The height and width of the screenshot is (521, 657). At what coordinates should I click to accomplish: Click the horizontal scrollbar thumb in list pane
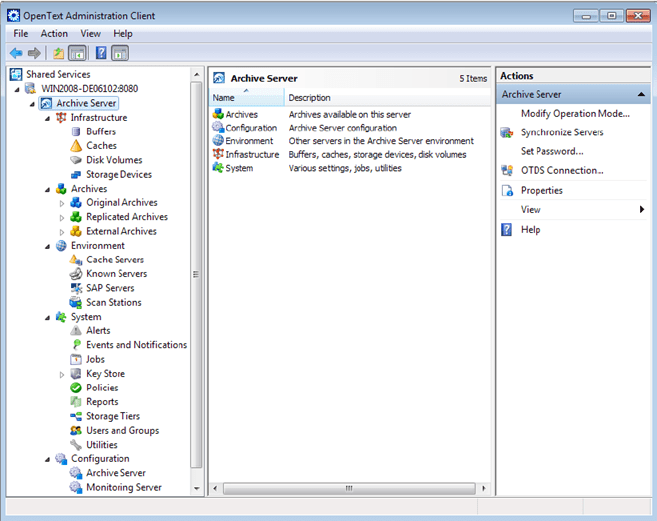[x=349, y=488]
